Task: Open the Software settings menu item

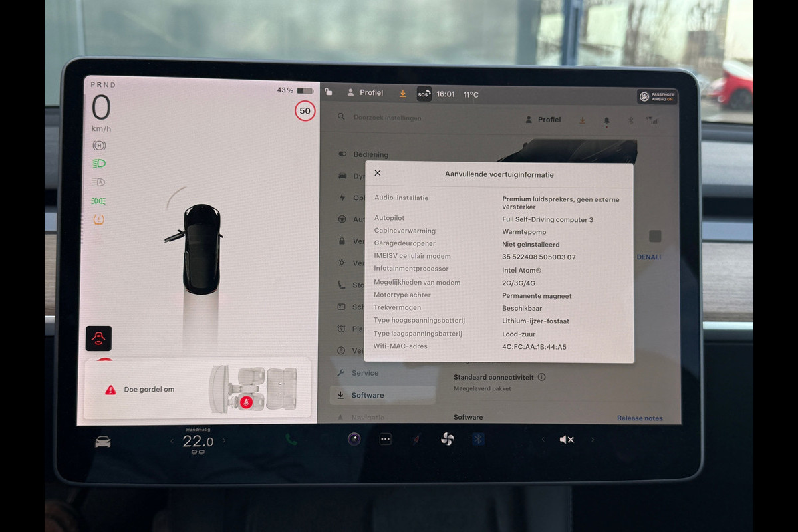Action: (x=368, y=395)
